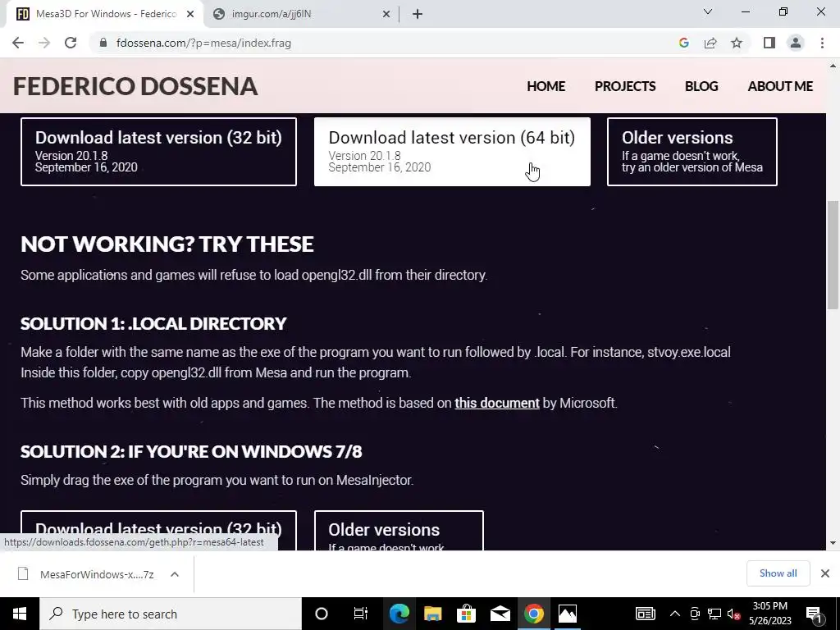Open Task View on the taskbar
The width and height of the screenshot is (840, 630).
(x=361, y=614)
